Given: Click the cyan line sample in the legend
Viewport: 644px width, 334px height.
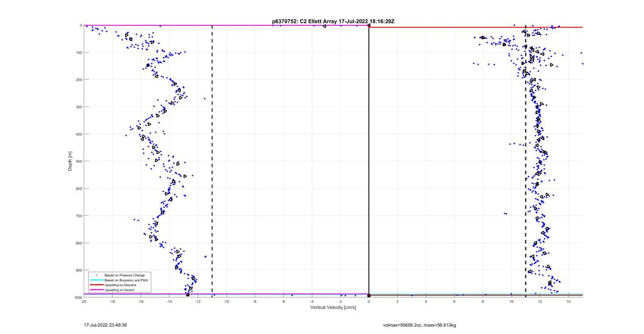Looking at the screenshot, I should 97,280.
